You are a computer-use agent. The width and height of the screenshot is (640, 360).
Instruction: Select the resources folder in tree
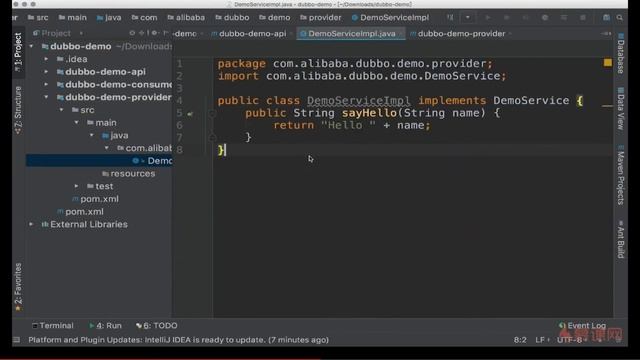tap(128, 173)
